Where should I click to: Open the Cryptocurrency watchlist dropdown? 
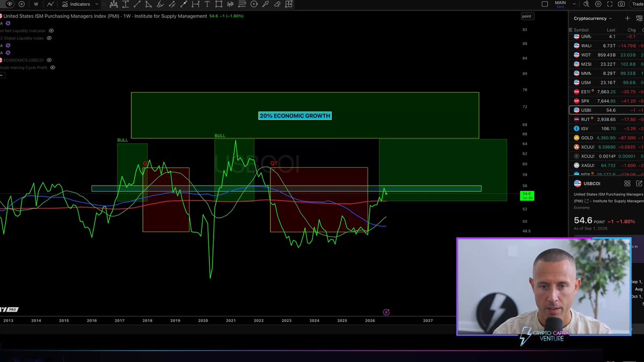point(593,18)
